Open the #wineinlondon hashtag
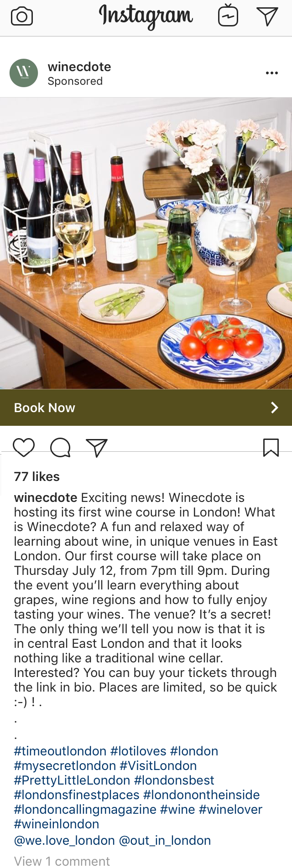Screen dimensions: 292x868 click(57, 824)
